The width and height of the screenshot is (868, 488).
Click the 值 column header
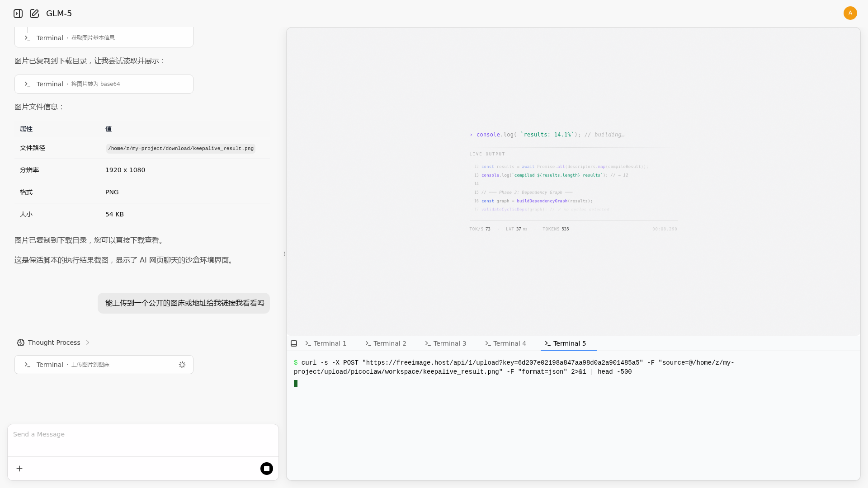pyautogui.click(x=108, y=129)
